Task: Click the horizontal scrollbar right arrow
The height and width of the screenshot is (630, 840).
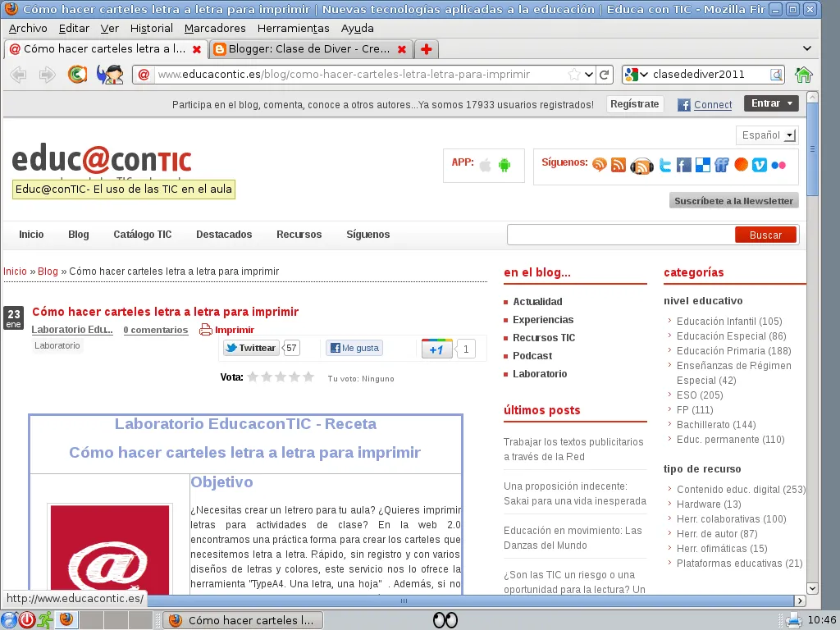Action: [800, 600]
